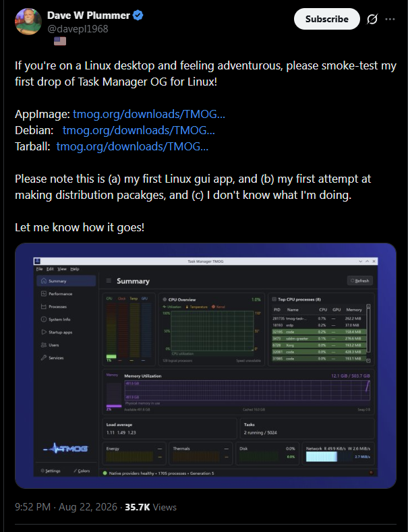Open the Tarball download link
408x532 pixels.
[132, 146]
